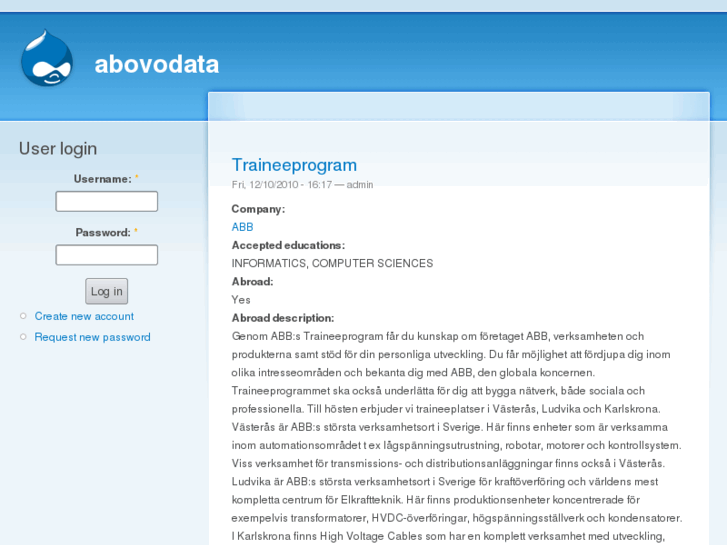This screenshot has width=727, height=545.
Task: Click the Log in button
Action: pos(107,291)
